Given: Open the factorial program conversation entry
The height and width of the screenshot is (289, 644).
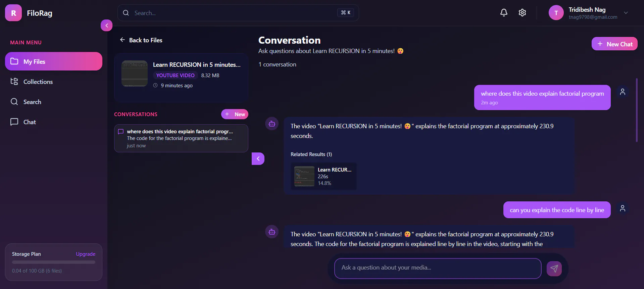Looking at the screenshot, I should click(181, 138).
